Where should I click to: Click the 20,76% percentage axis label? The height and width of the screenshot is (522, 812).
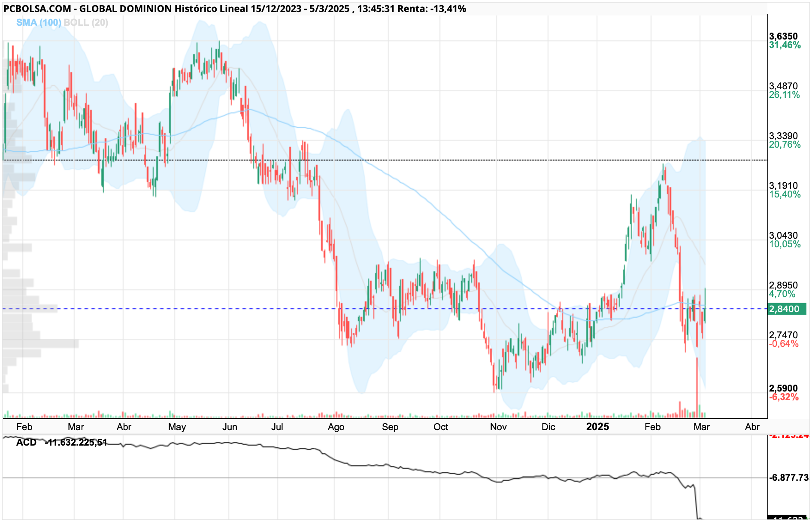click(785, 145)
